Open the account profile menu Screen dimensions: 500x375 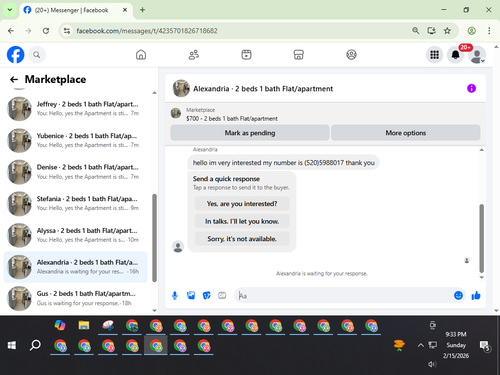(477, 55)
